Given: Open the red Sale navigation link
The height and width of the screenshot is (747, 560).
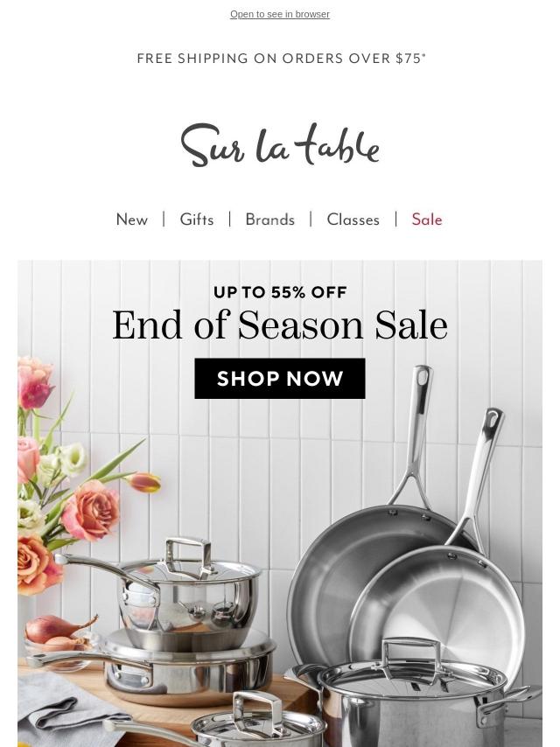Looking at the screenshot, I should coord(427,220).
